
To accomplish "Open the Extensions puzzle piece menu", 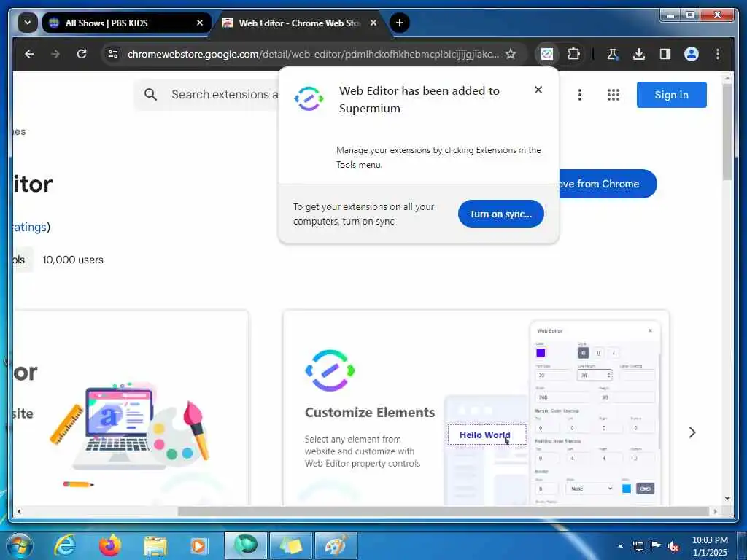I will click(x=573, y=54).
